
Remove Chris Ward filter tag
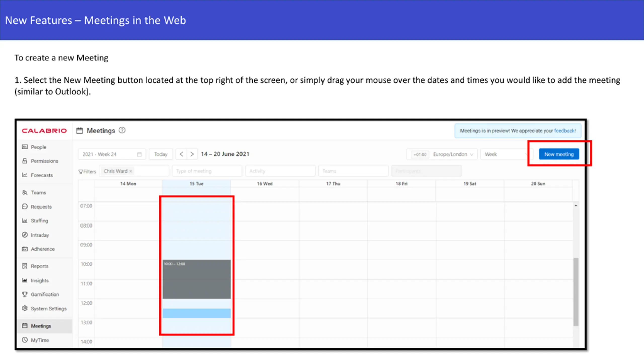tap(131, 171)
